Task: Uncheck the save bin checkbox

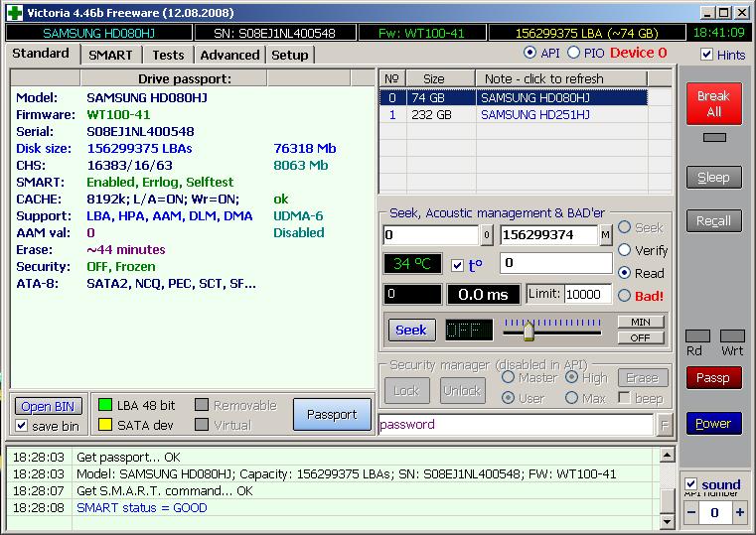Action: coord(23,426)
